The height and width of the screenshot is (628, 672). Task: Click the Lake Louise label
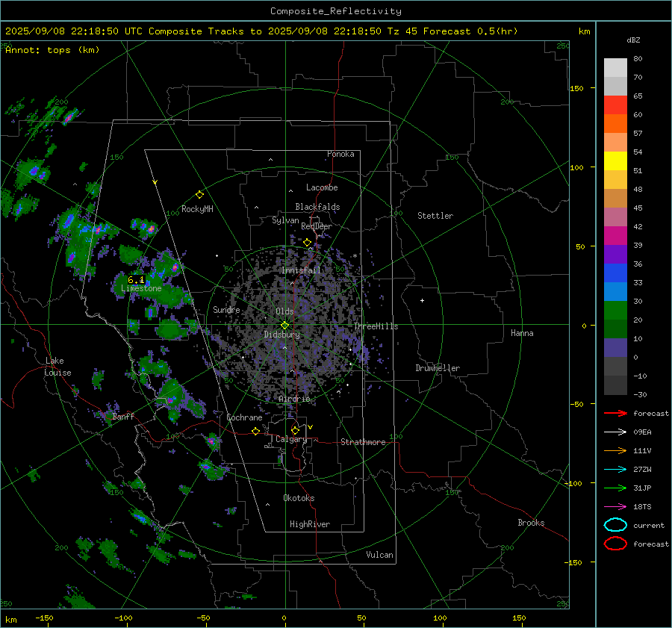57,367
